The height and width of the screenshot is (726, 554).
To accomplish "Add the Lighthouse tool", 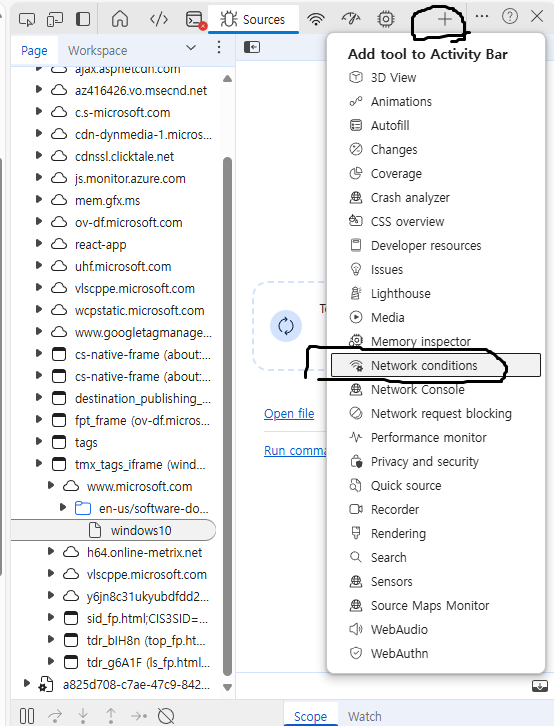I will click(x=436, y=294).
